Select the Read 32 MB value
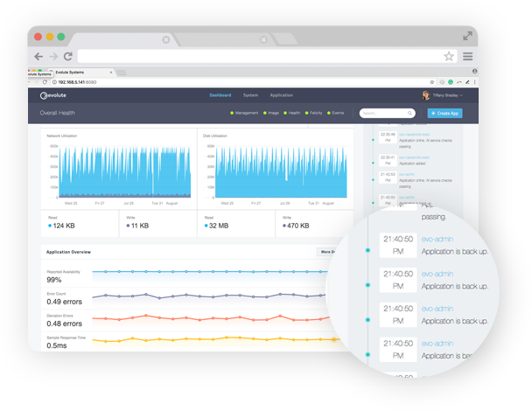532x411 pixels. pos(219,226)
